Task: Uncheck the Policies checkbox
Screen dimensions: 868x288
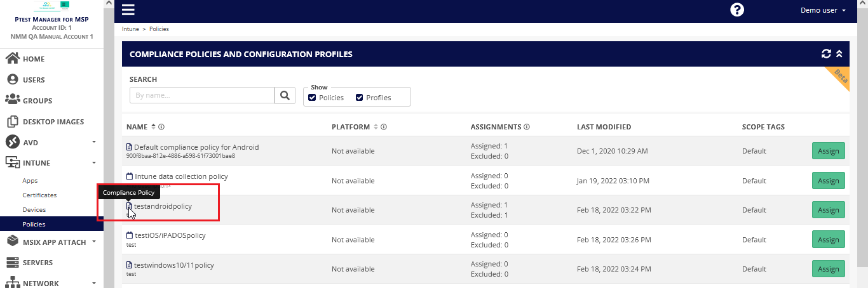Action: point(312,98)
